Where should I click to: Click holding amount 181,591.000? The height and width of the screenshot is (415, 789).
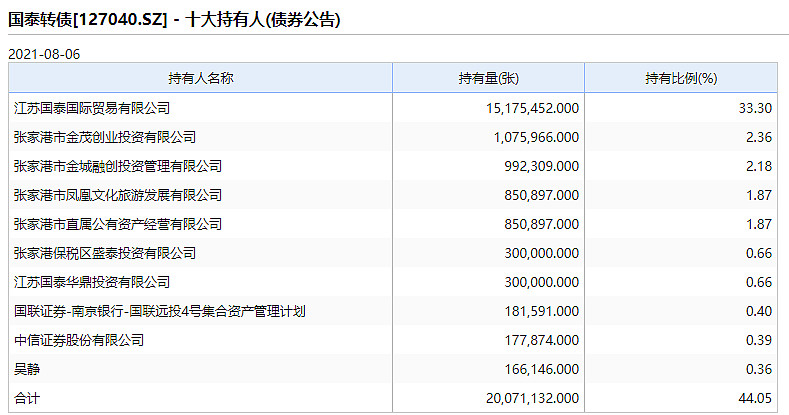click(x=541, y=311)
